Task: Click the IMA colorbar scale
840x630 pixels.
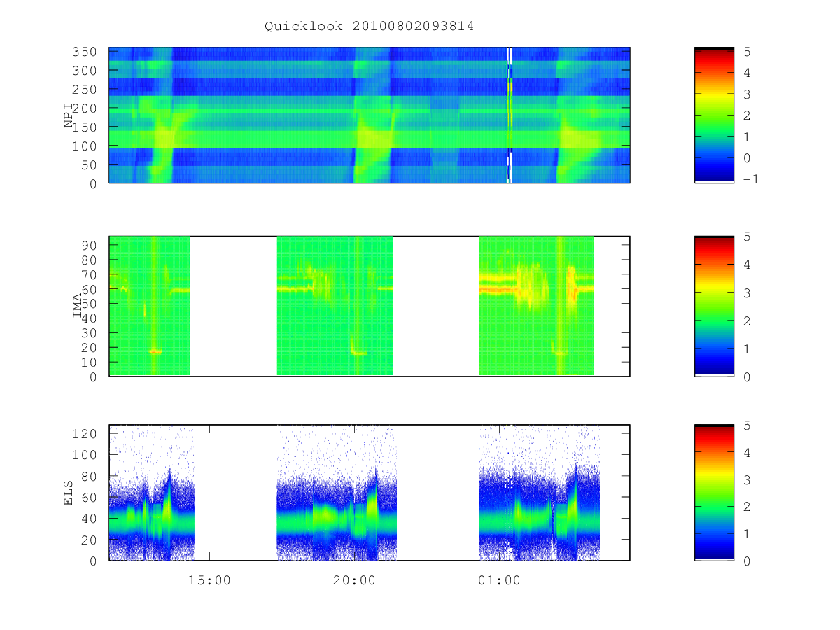Action: (x=714, y=306)
